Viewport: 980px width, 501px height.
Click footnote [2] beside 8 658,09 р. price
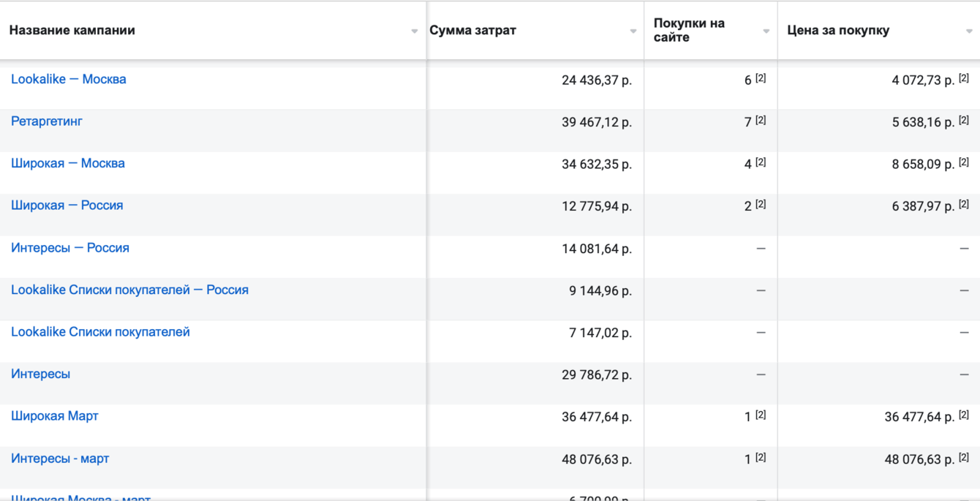point(964,162)
